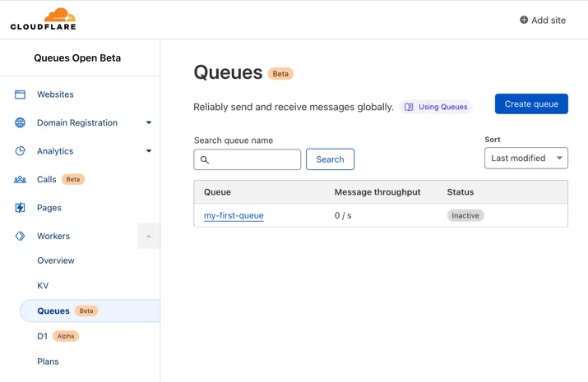The image size is (588, 382).
Task: Click the Pages lightning icon
Action: [20, 208]
